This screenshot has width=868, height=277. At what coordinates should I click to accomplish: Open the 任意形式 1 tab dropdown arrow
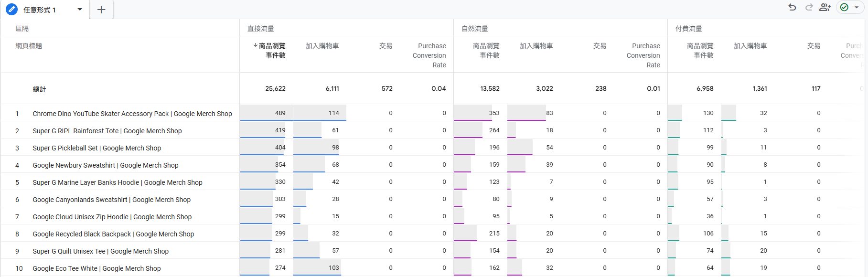pos(80,10)
